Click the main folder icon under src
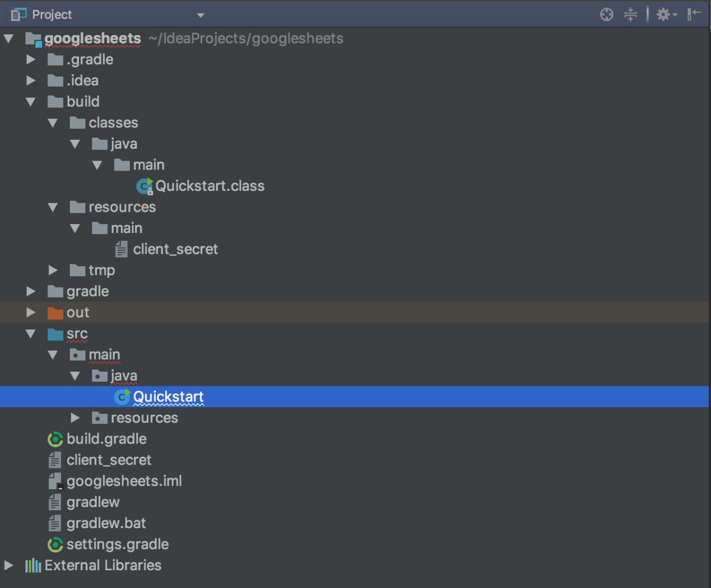This screenshot has height=588, width=711. pyautogui.click(x=78, y=354)
